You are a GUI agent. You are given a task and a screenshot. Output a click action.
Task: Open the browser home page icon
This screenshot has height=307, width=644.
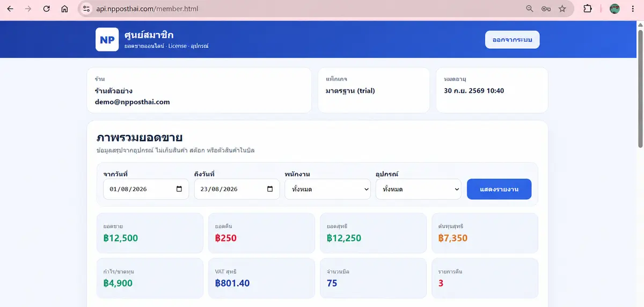click(64, 9)
